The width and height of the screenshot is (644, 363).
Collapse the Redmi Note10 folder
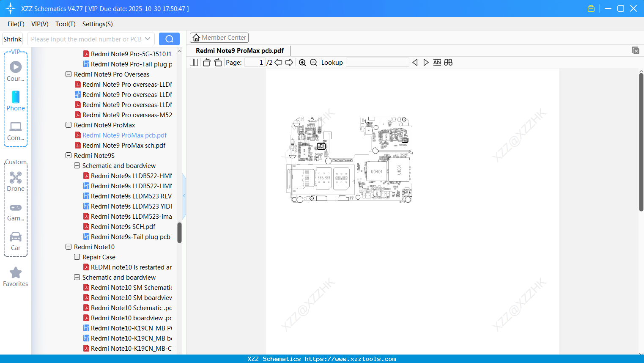(x=69, y=247)
